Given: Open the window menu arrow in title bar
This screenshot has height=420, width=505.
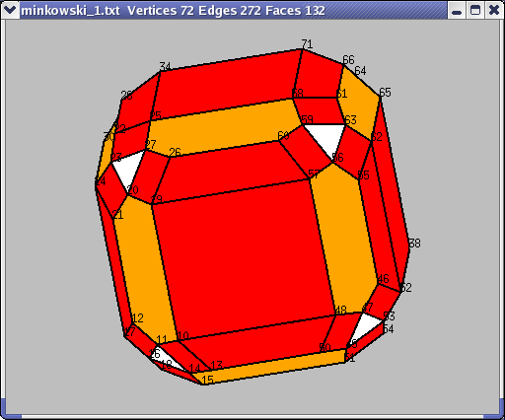Looking at the screenshot, I should 10,10.
